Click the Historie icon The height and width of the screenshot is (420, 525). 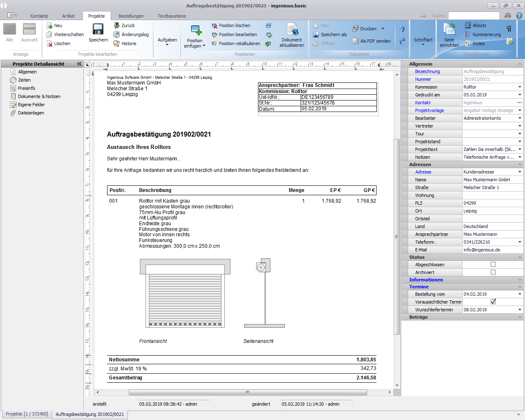(x=116, y=43)
